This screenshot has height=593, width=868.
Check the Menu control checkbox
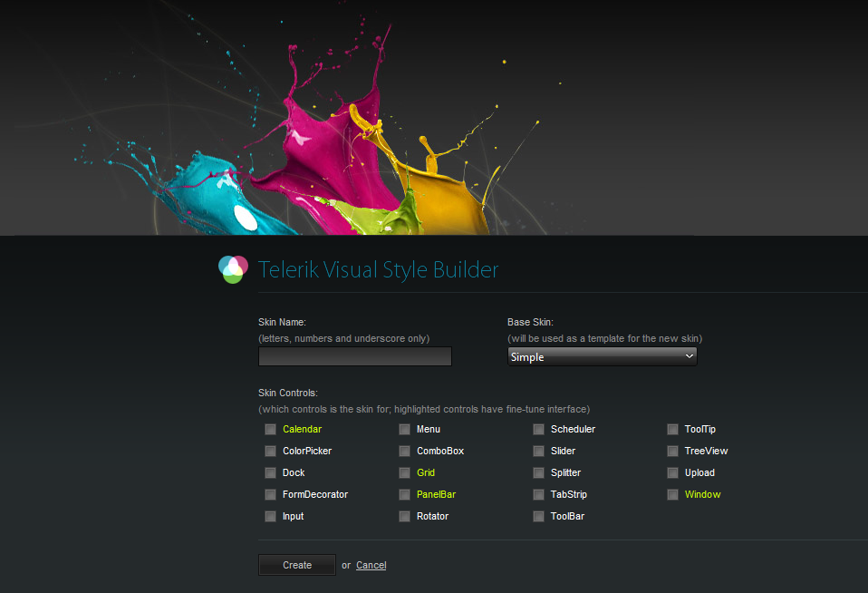pyautogui.click(x=405, y=430)
